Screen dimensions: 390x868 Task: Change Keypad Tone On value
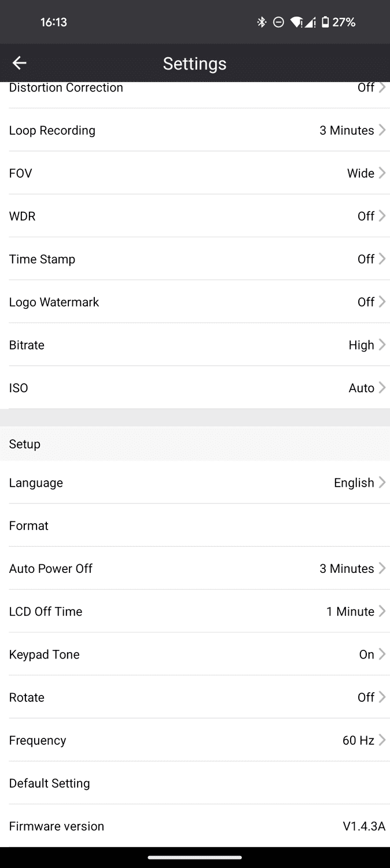tap(366, 654)
